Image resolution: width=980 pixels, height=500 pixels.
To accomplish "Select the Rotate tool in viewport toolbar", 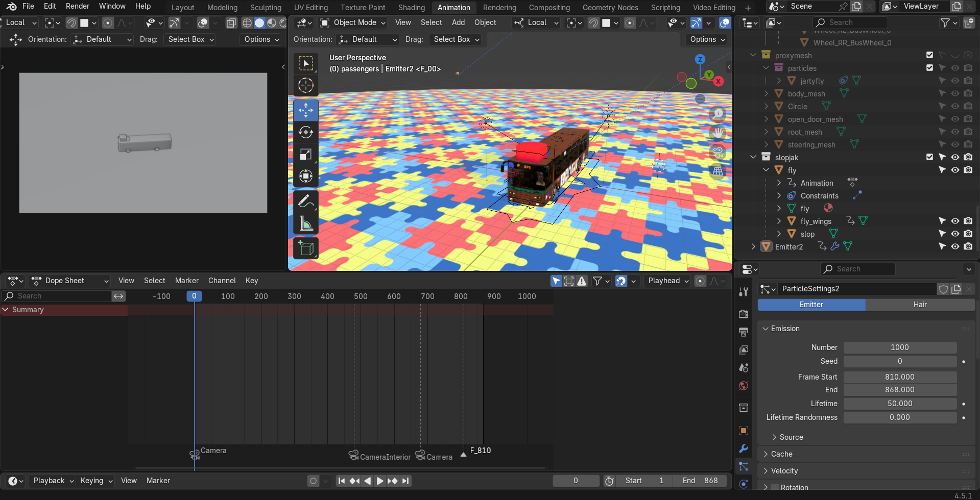I will pos(305,132).
